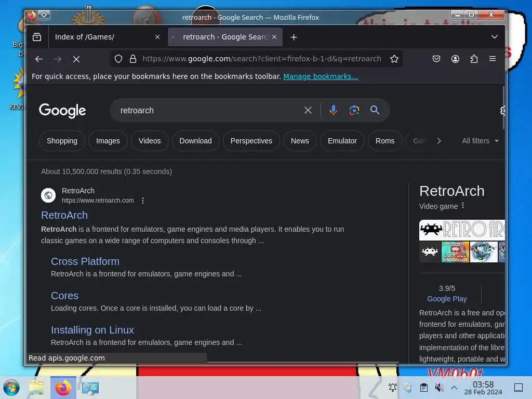
Task: Open the All filters dropdown
Action: [x=480, y=141]
